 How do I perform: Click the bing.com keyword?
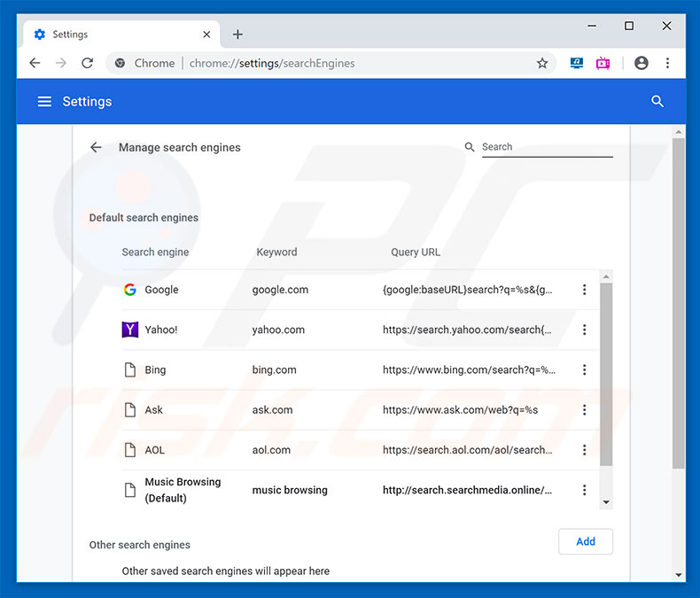click(274, 369)
